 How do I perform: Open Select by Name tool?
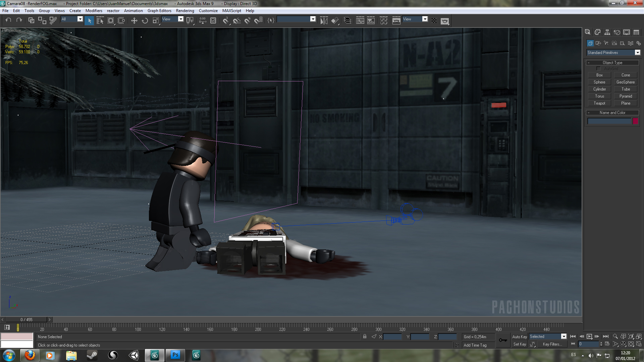pyautogui.click(x=100, y=21)
